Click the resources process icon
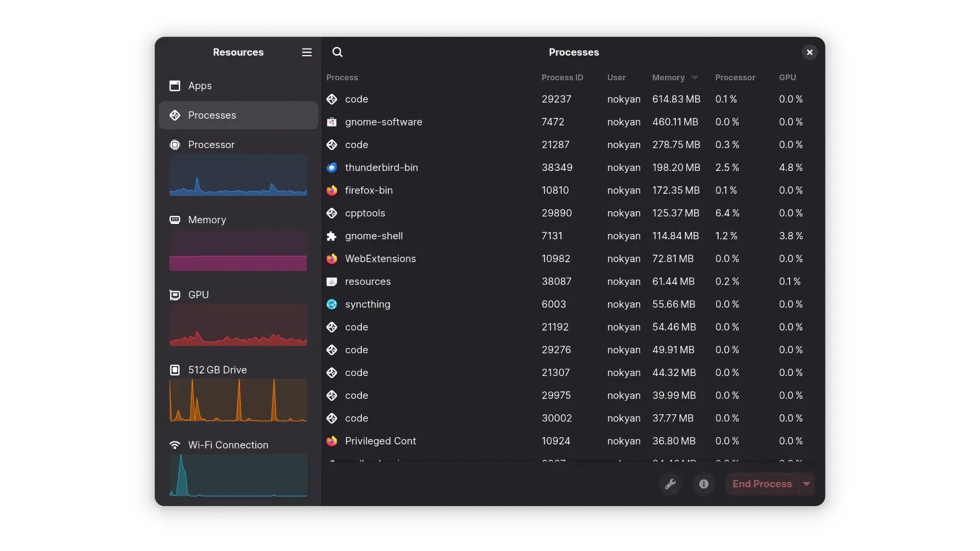980x551 pixels. click(x=332, y=282)
